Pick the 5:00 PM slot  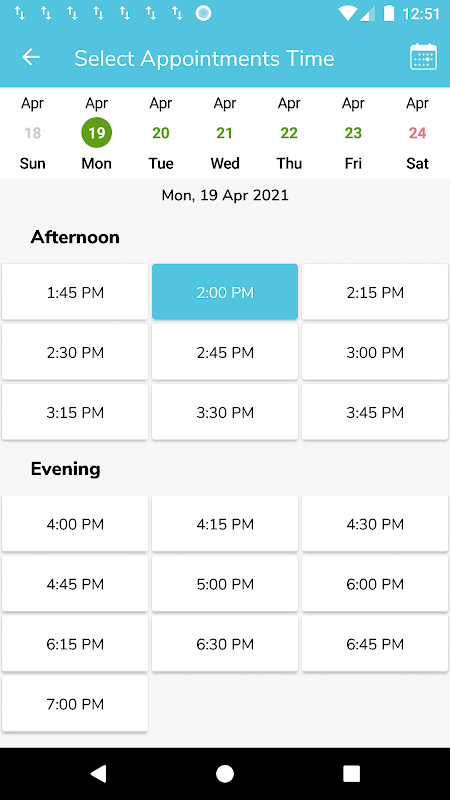point(225,584)
